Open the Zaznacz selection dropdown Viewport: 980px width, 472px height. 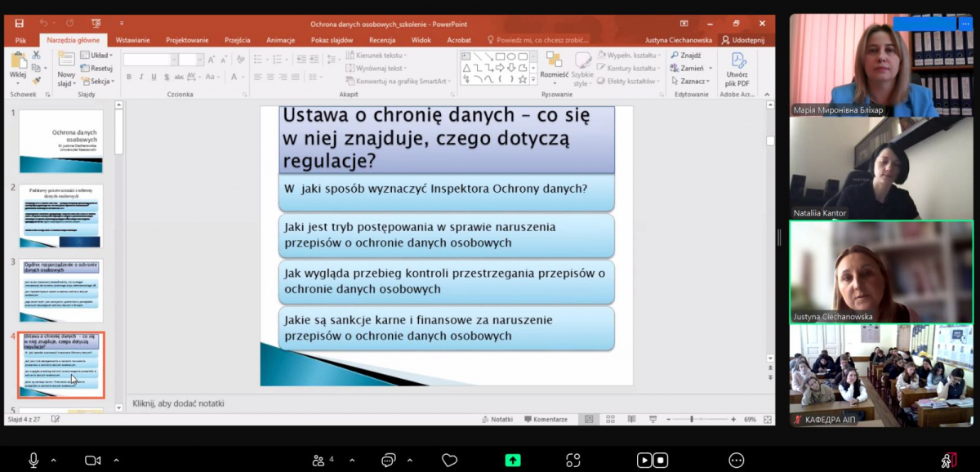tap(693, 81)
